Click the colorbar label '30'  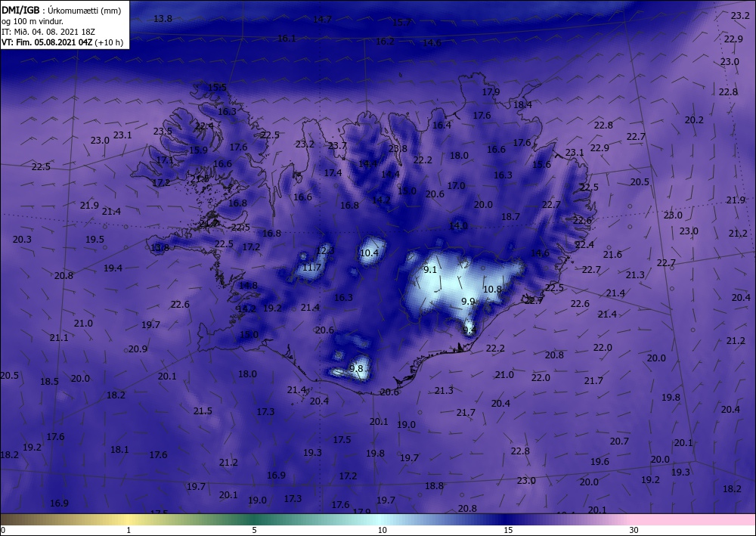pyautogui.click(x=634, y=530)
